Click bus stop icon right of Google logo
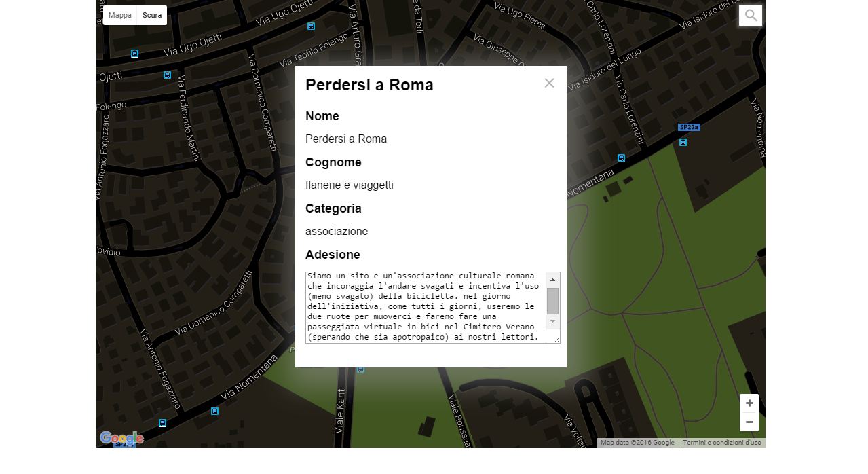The width and height of the screenshot is (868, 474). (162, 423)
